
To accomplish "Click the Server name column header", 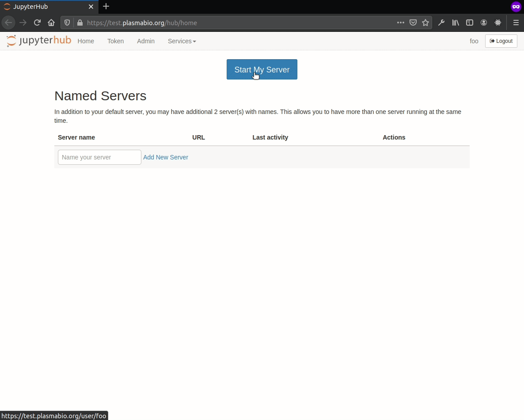I will point(76,137).
